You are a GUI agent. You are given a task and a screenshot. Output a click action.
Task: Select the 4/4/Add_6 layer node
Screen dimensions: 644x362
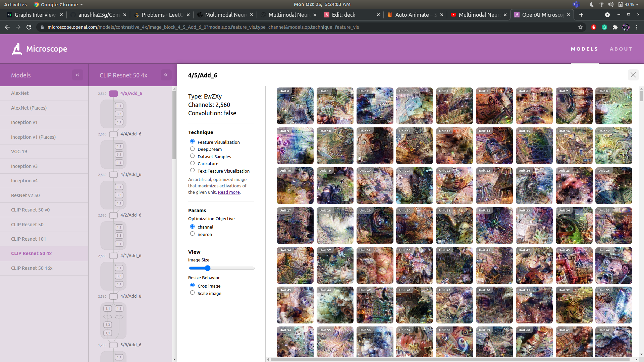coord(114,134)
